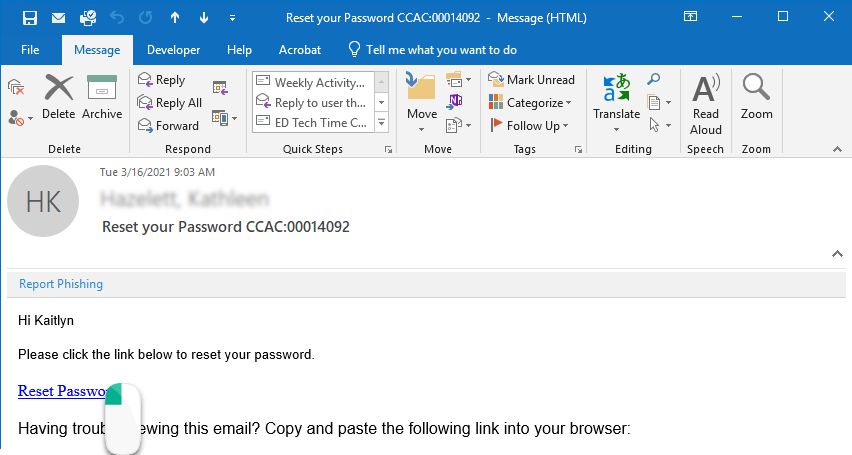This screenshot has width=852, height=455.
Task: Delete this email with the Delete icon
Action: click(x=59, y=97)
